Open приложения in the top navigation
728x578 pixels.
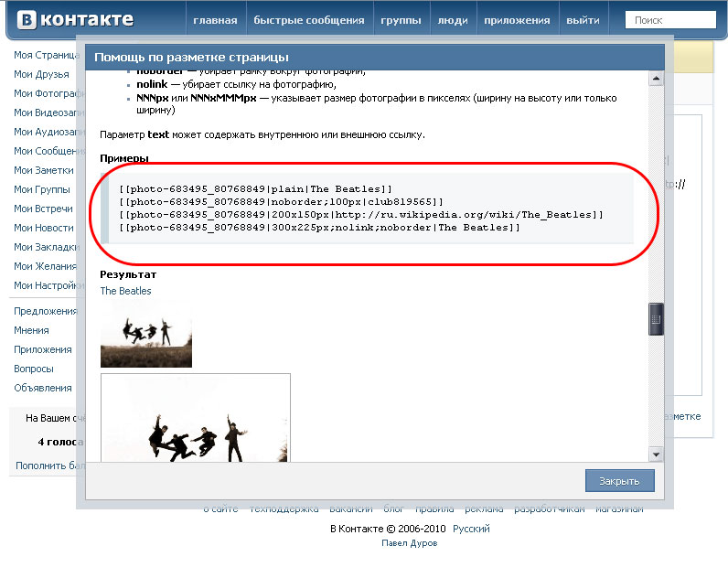coord(517,20)
